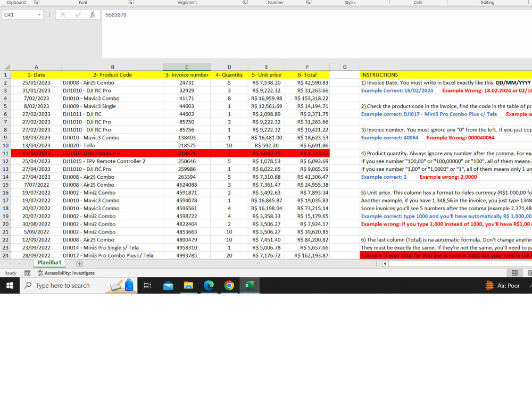Launch the Mail app from the taskbar

pyautogui.click(x=168, y=285)
